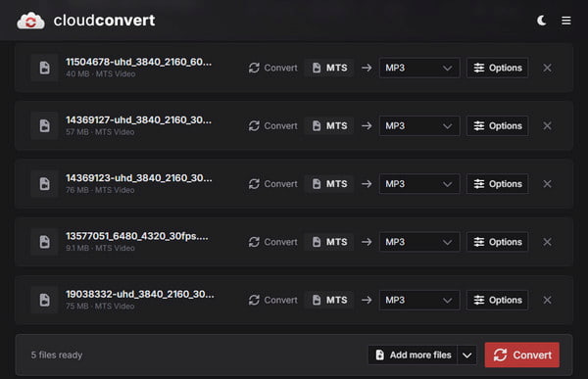This screenshot has height=379, width=588.
Task: Click the convert arrows icon on 40 MB row
Action: [x=254, y=68]
